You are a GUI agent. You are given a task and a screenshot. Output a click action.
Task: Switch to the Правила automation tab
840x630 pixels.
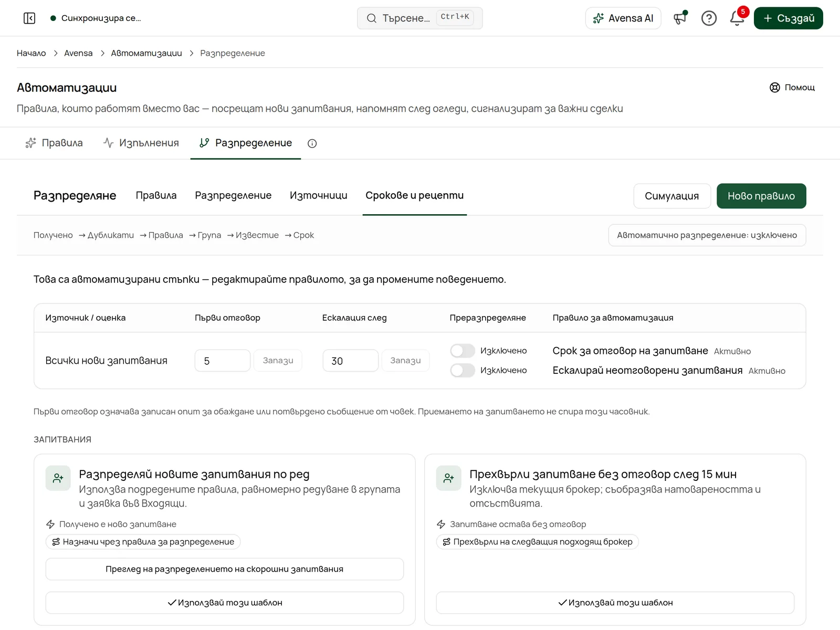click(54, 143)
